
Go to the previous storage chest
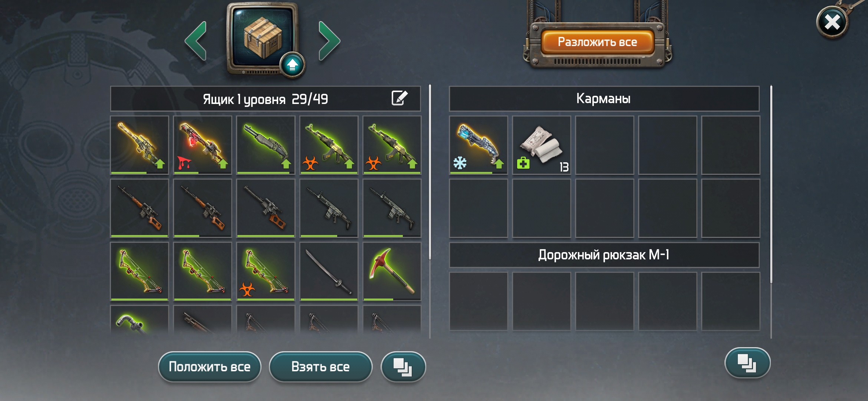(x=195, y=41)
